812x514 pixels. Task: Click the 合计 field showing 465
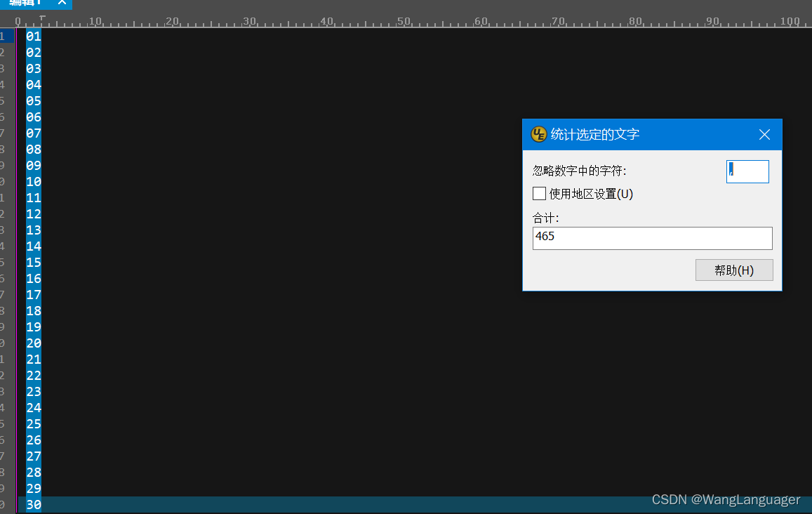click(x=652, y=238)
